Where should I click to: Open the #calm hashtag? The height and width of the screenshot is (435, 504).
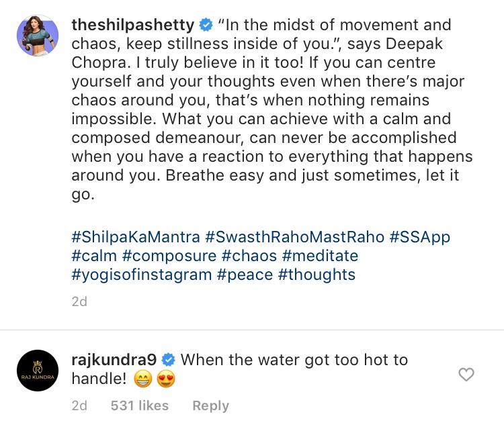coord(94,256)
